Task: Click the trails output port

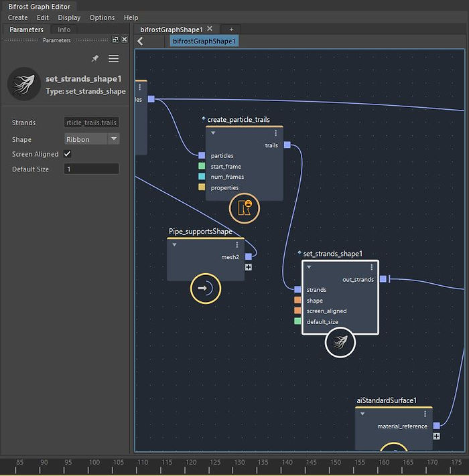Action: [287, 145]
